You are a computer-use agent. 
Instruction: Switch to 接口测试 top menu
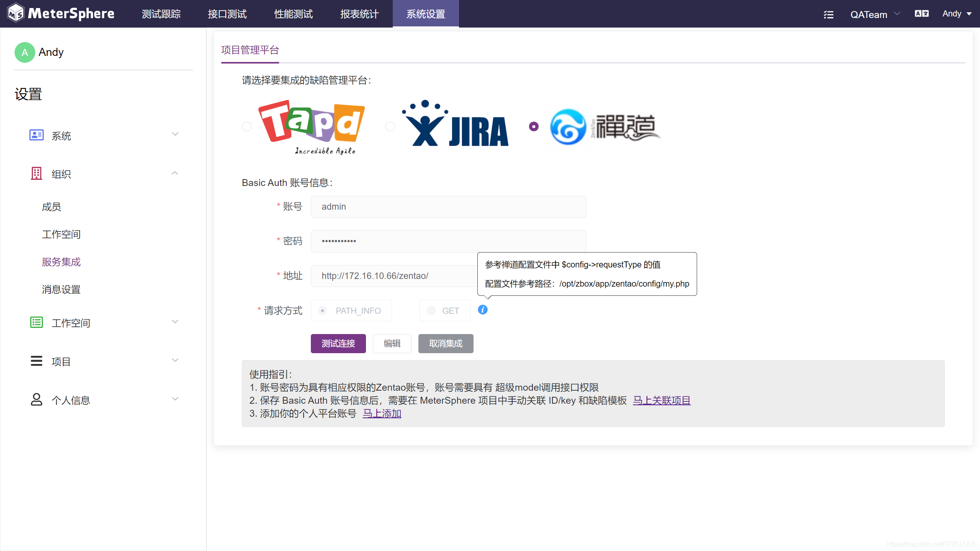(227, 14)
